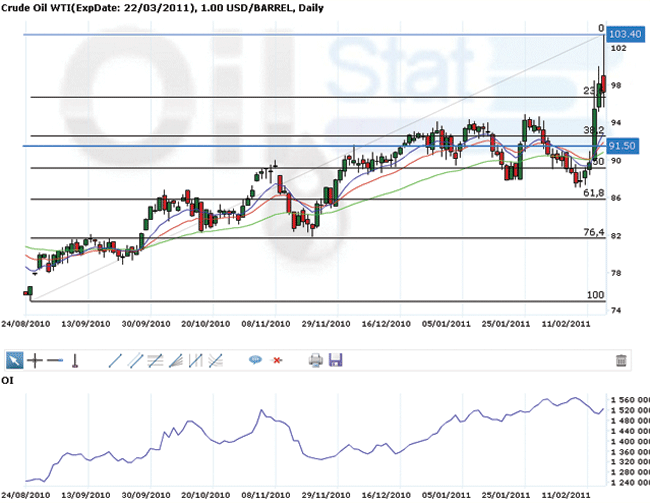This screenshot has height=503, width=650.
Task: Clear all drawings with the trash bin icon
Action: (621, 360)
